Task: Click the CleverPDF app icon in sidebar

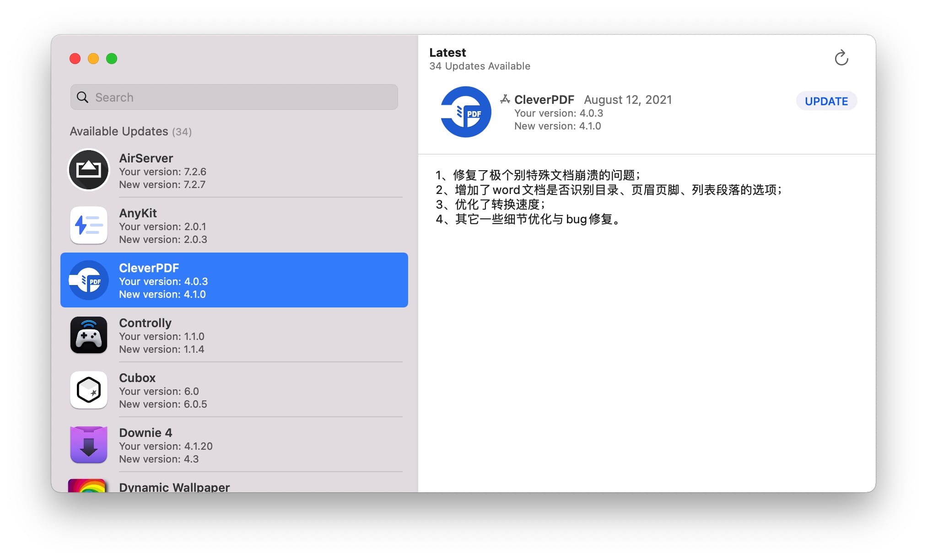Action: (88, 280)
